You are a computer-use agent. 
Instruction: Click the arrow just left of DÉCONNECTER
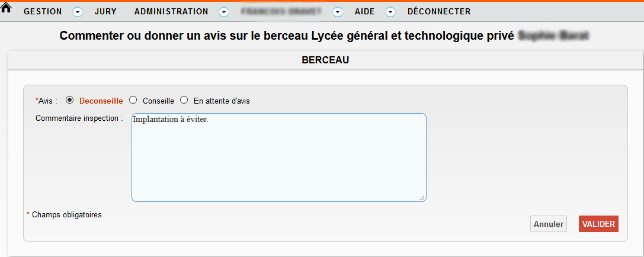pyautogui.click(x=390, y=12)
